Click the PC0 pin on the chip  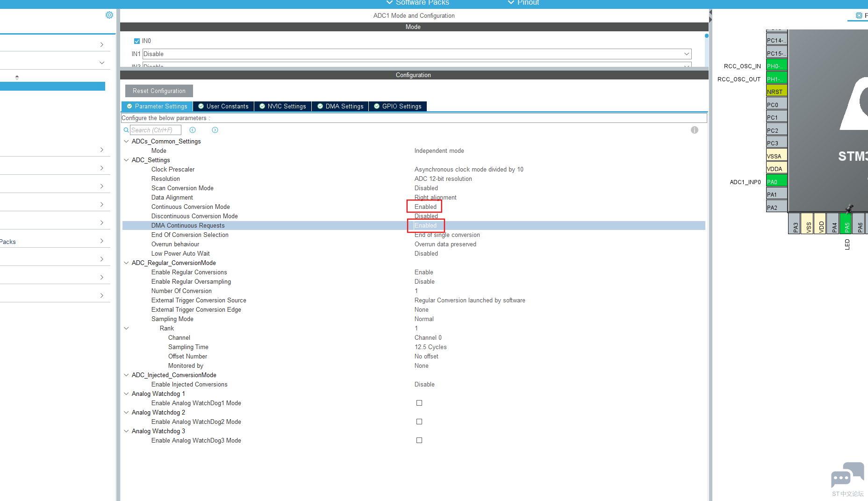[776, 105]
